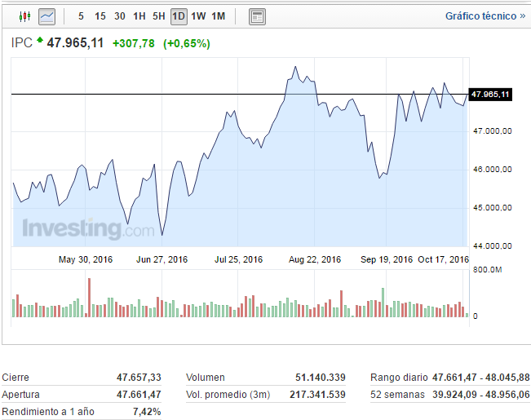
Task: Choose the 5H timeframe
Action: (x=159, y=16)
